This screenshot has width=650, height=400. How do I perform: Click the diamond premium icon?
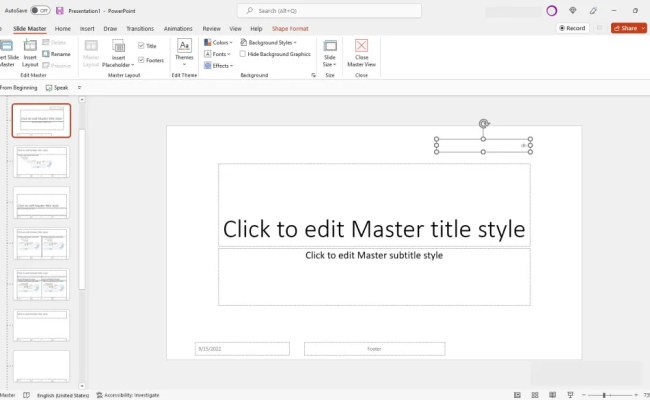pyautogui.click(x=572, y=11)
